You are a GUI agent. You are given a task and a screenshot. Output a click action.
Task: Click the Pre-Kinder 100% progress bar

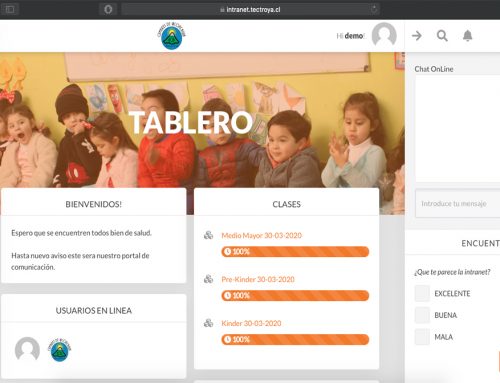tap(295, 295)
